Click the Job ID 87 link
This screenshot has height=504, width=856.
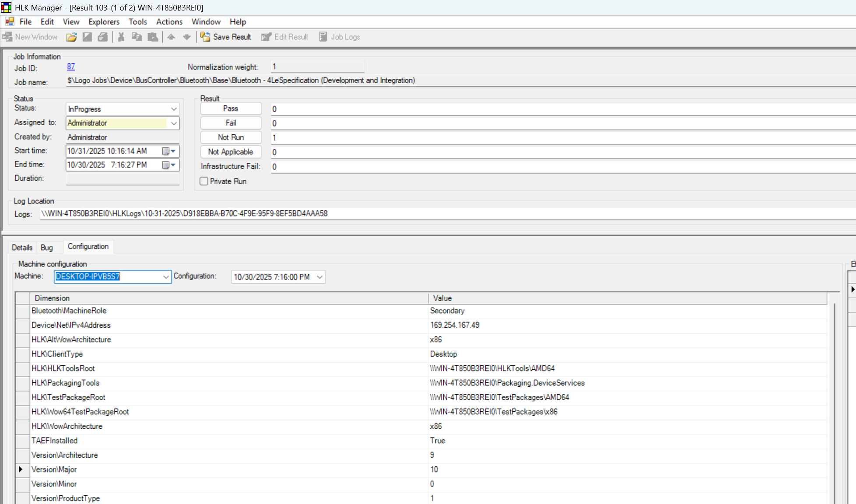[71, 66]
